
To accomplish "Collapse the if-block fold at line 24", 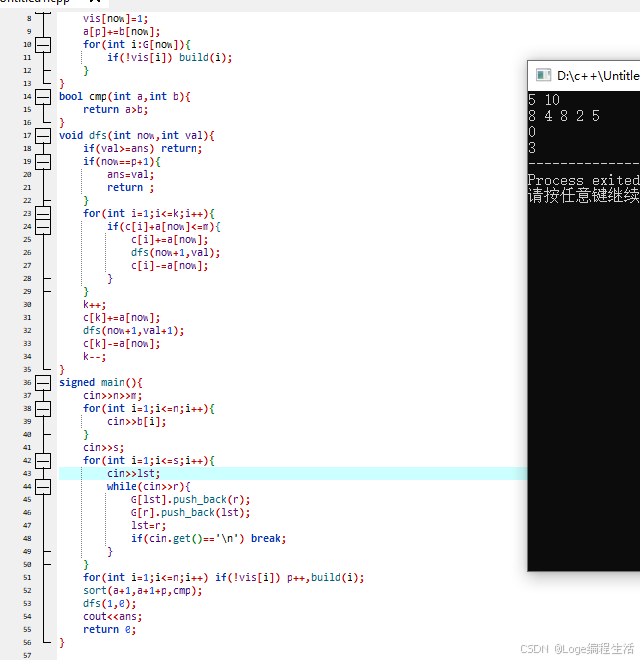I will (x=43, y=226).
